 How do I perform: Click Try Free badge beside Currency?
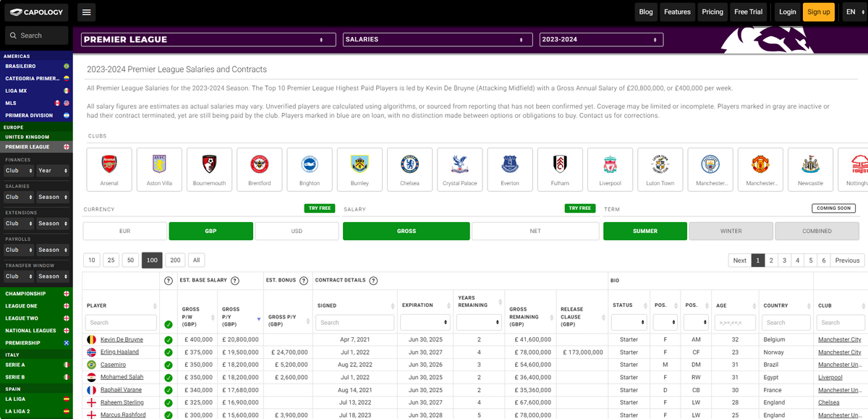(320, 208)
